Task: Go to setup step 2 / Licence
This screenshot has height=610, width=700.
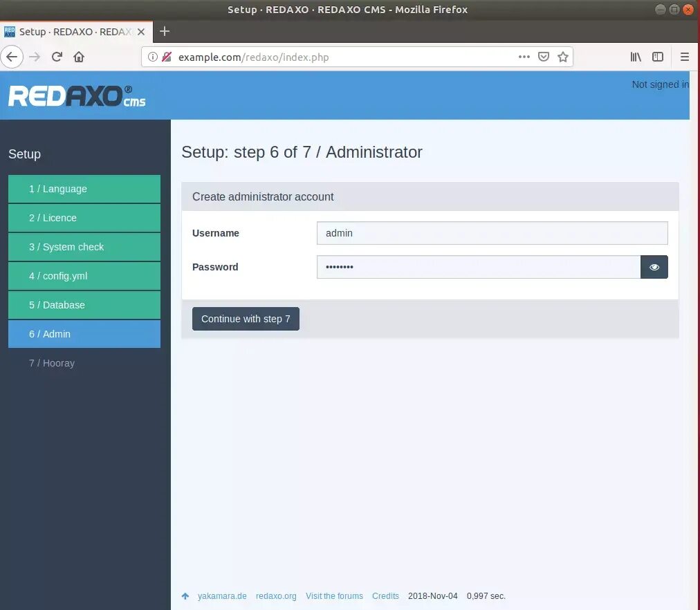Action: [x=84, y=218]
